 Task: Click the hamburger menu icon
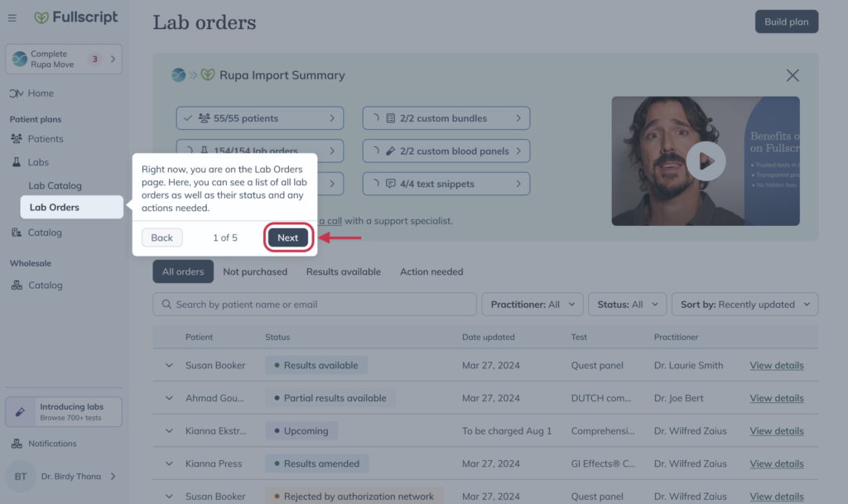point(12,17)
